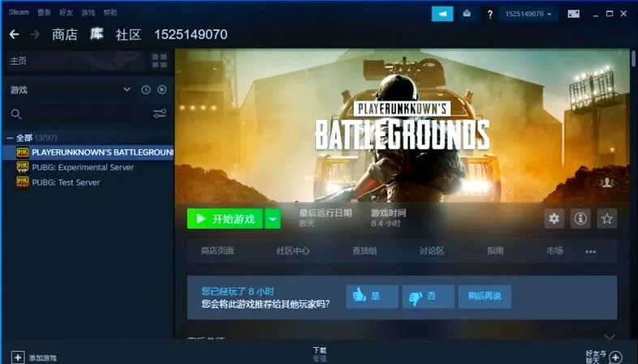Open the 好友 friends menu
The image size is (638, 364).
point(66,13)
